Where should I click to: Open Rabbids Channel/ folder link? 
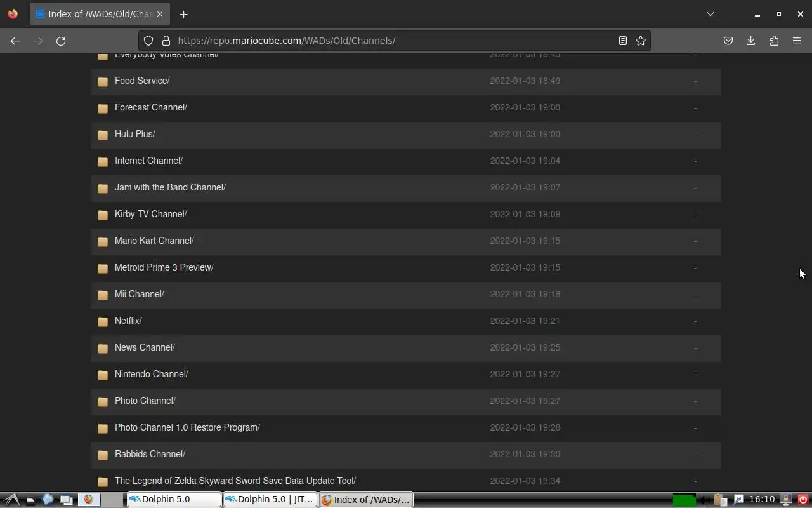(x=150, y=454)
